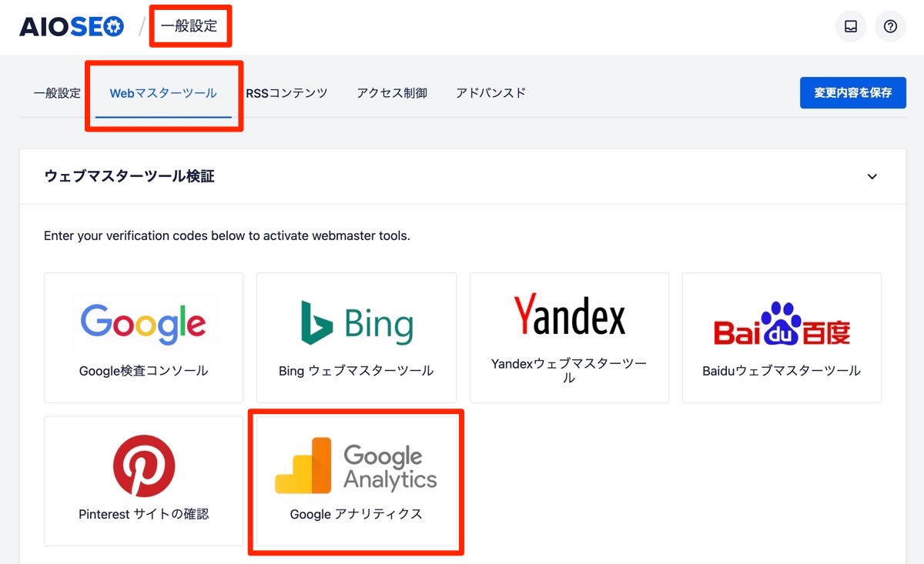The width and height of the screenshot is (924, 564).
Task: Switch to the アクセス制御 tab
Action: 392,93
